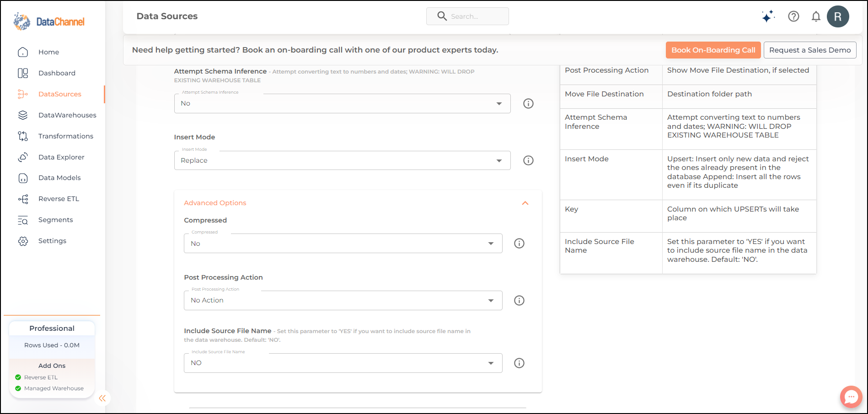Show info for Include Source File Name
Viewport: 868px width, 414px height.
519,363
